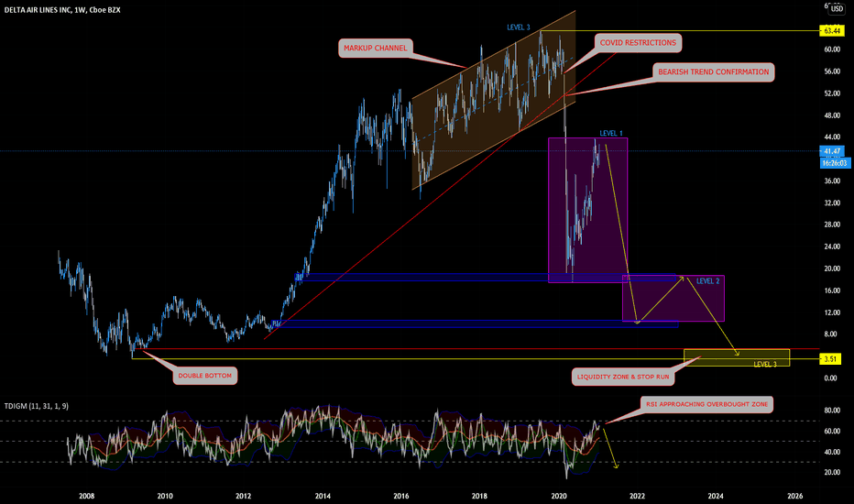Click the 2010 label on time axis
The image size is (854, 504).
tap(165, 496)
